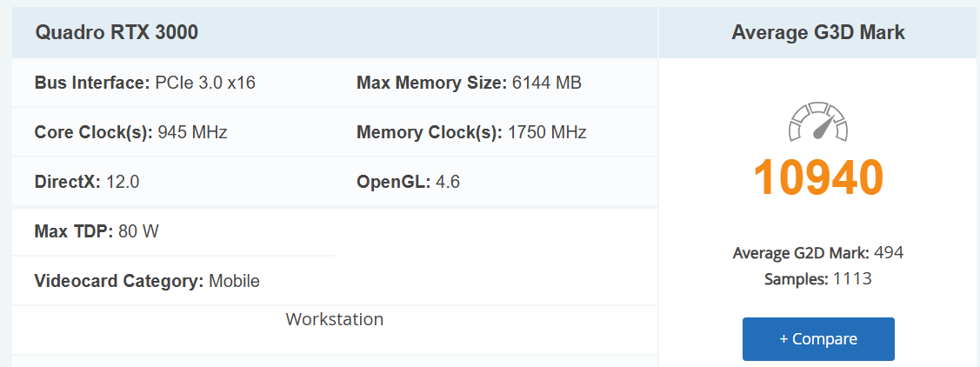Click the Max Memory Size value 6144 MB

(x=546, y=83)
